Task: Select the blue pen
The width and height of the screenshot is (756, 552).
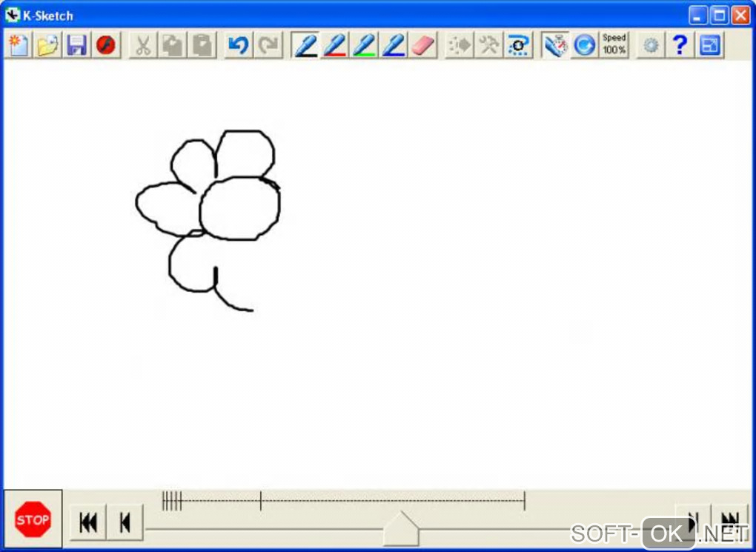Action: coord(394,46)
